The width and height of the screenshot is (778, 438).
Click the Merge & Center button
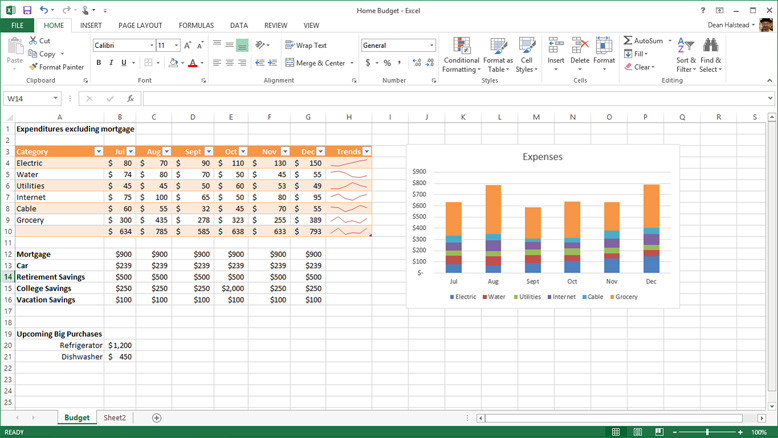315,63
